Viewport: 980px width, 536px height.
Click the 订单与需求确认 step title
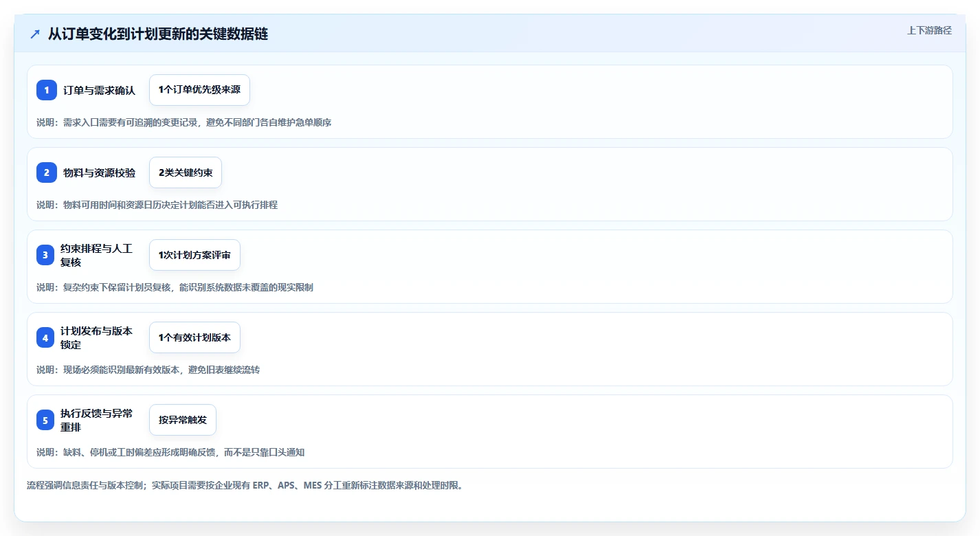(x=99, y=90)
